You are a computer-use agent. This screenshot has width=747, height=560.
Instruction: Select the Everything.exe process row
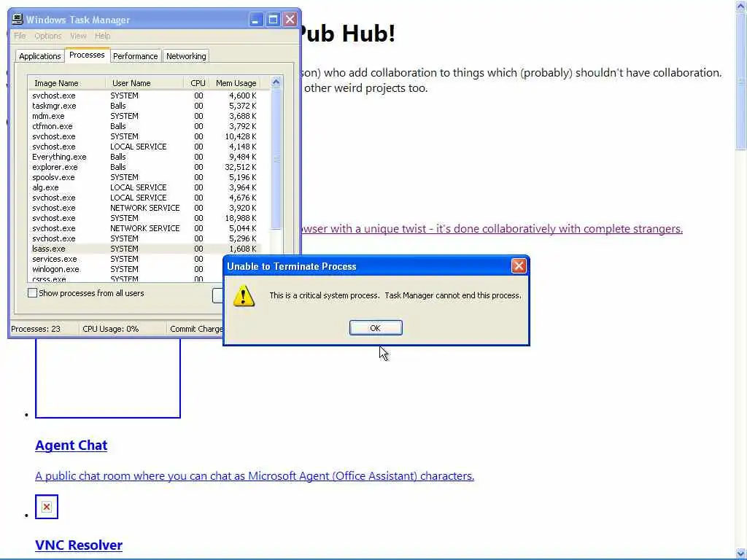144,157
